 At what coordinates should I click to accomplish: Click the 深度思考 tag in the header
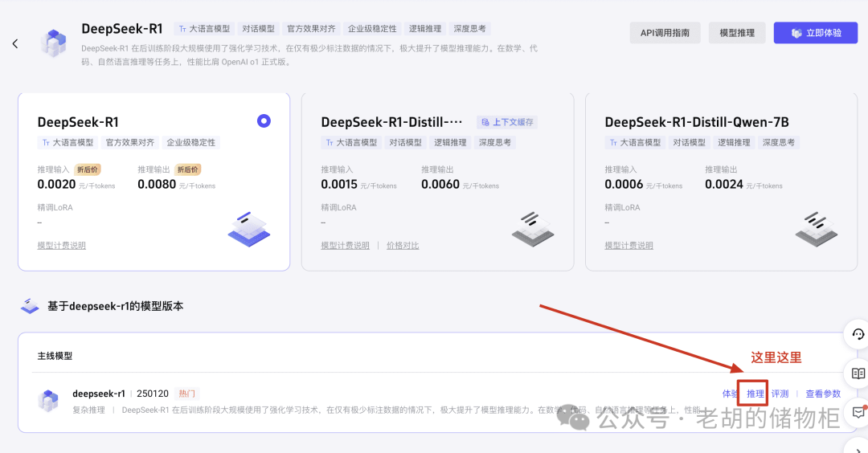(469, 29)
